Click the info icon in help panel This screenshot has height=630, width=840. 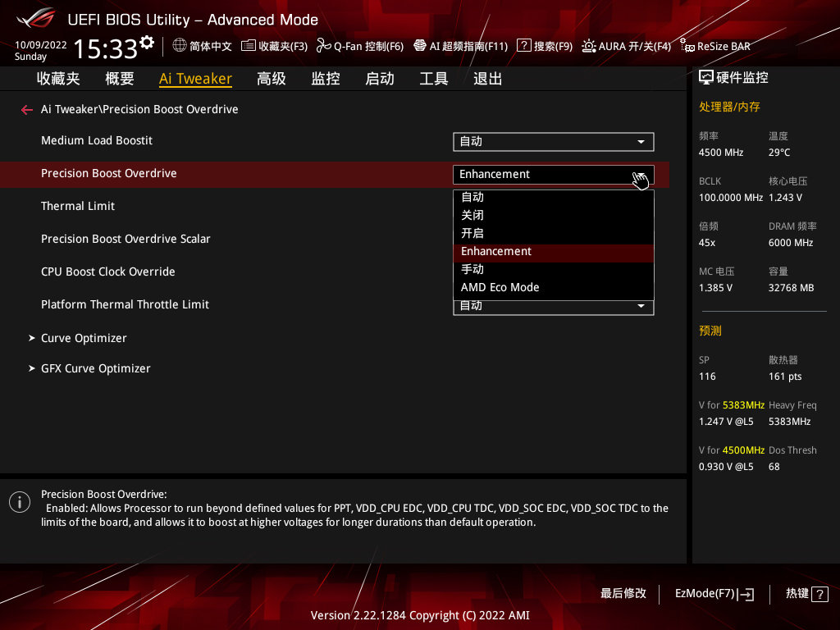(x=20, y=502)
